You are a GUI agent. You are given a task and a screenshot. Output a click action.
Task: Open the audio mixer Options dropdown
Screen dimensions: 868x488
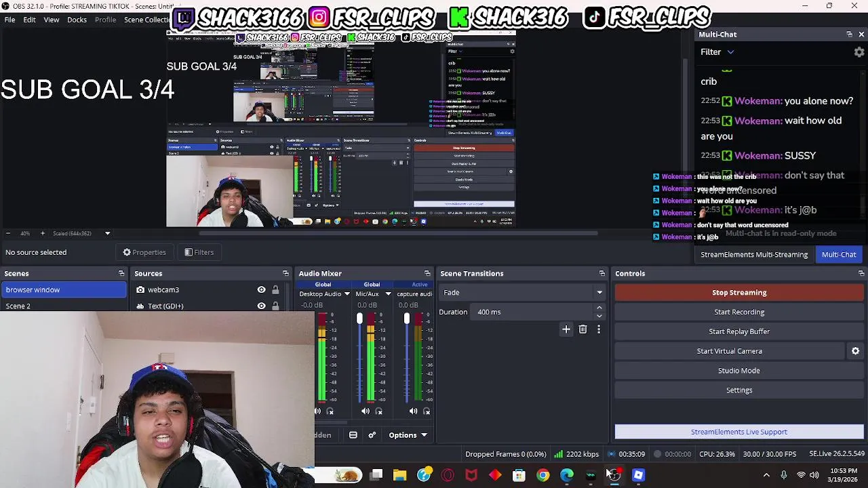coord(408,435)
